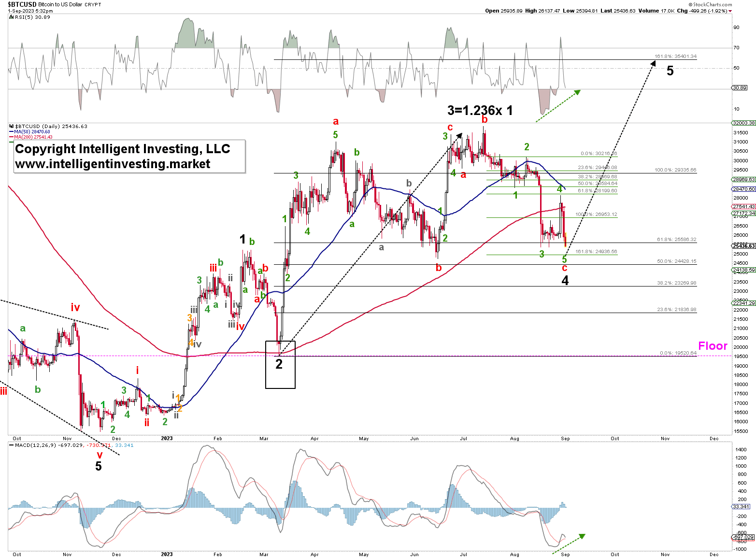Click the -697.029 MACD axis tag
756x559 pixels.
coord(743,537)
